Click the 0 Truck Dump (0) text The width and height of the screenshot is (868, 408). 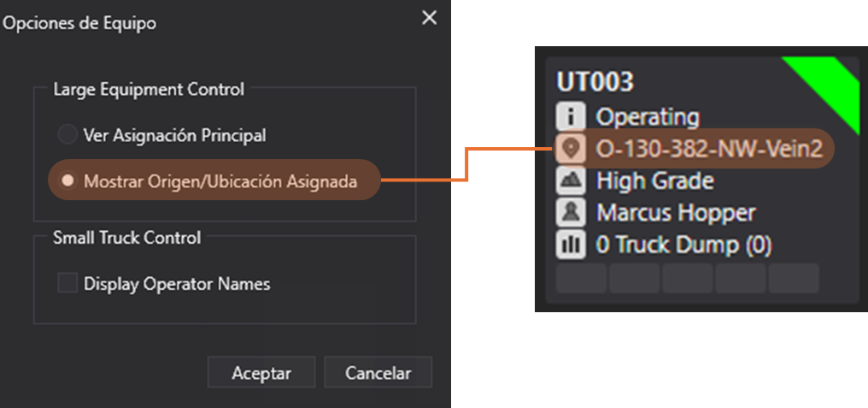(x=683, y=245)
